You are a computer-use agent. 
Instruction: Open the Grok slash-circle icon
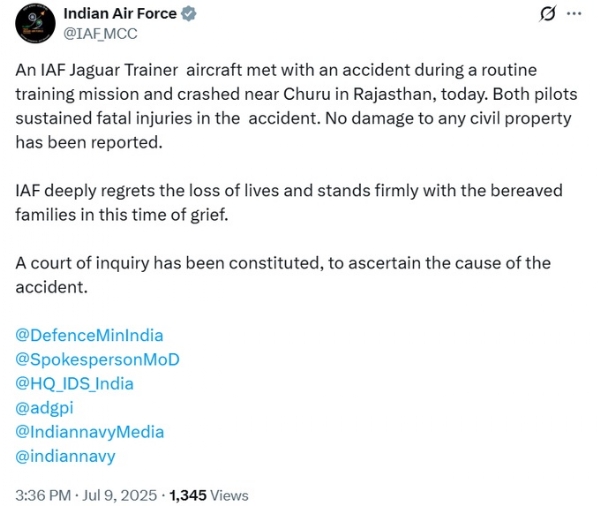547,14
